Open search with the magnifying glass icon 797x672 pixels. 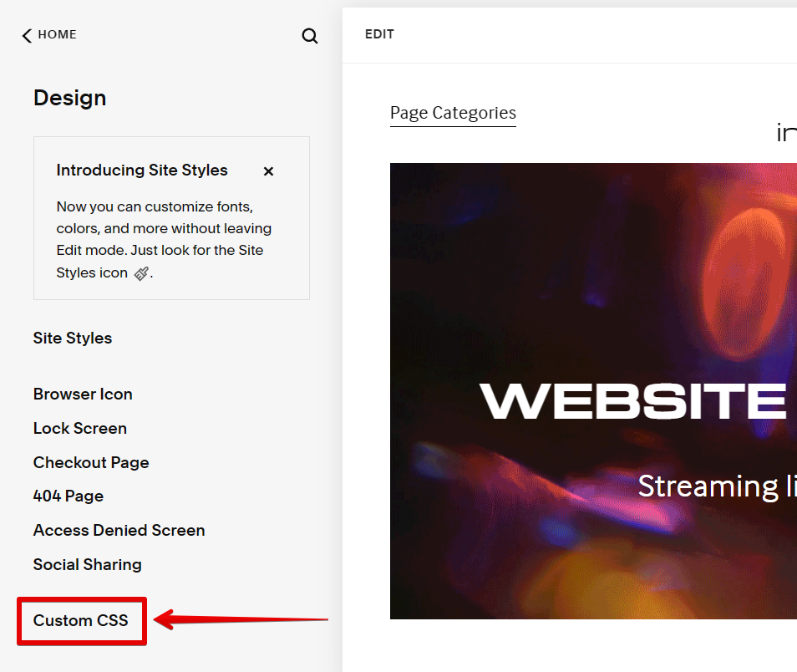tap(310, 36)
